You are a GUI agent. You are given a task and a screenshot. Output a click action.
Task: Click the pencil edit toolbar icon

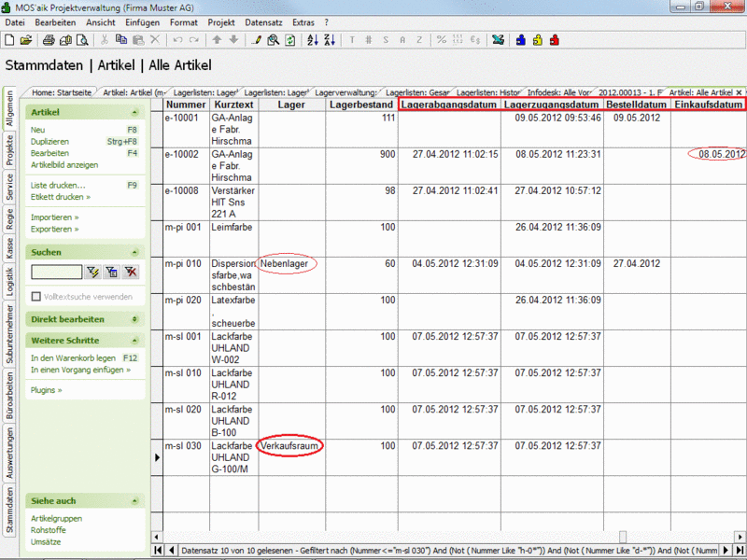[x=256, y=40]
